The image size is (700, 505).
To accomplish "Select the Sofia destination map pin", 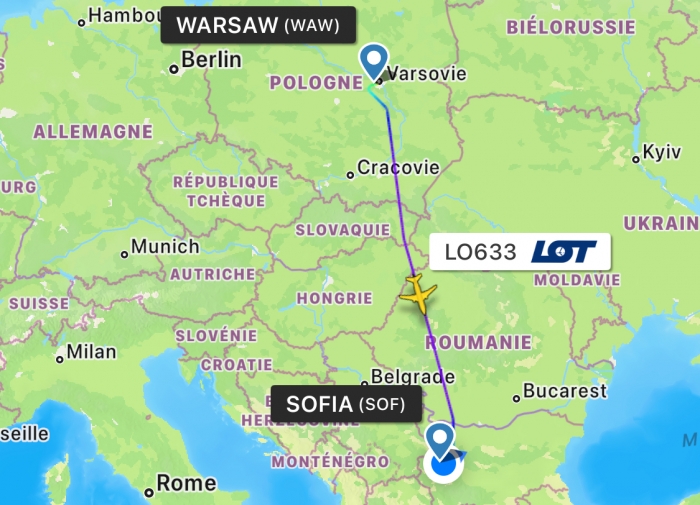I will point(440,441).
